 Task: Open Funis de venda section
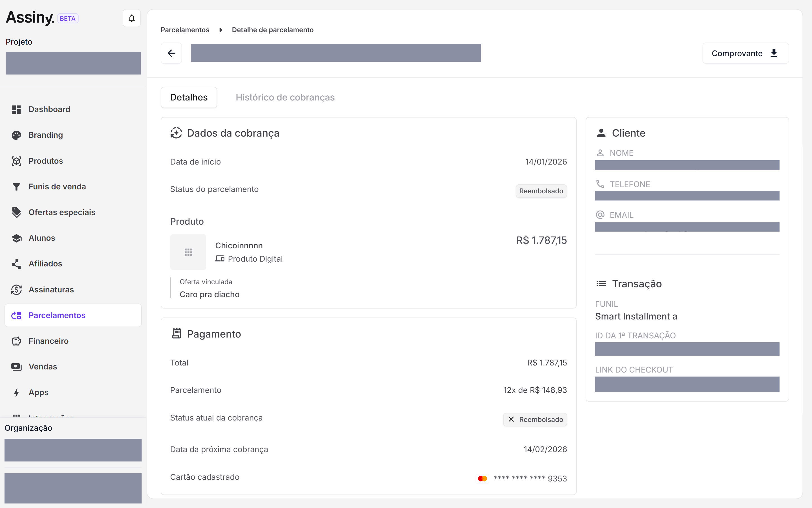[x=73, y=187]
